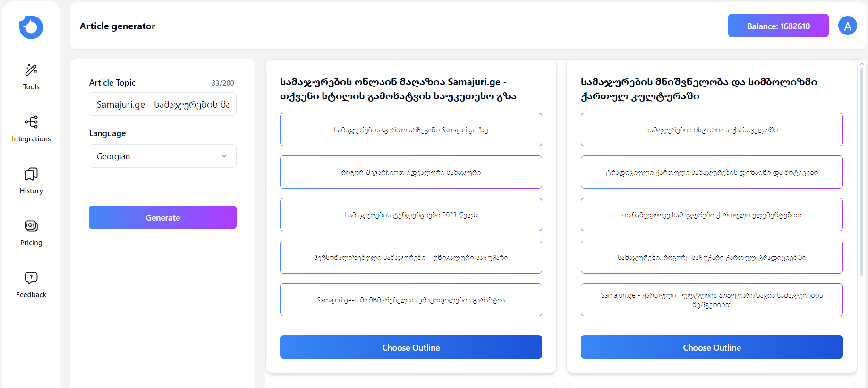Click the dropdown chevron in Language field

click(224, 156)
